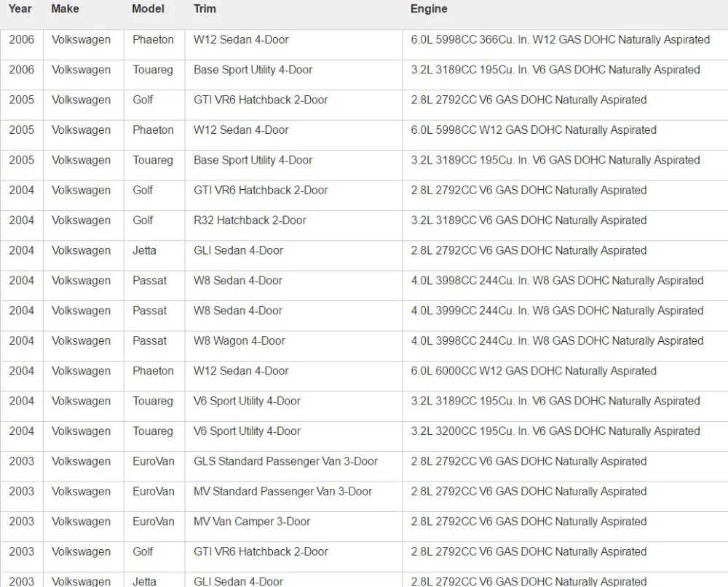Image resolution: width=728 pixels, height=587 pixels.
Task: Click the Trim column header
Action: coord(205,9)
